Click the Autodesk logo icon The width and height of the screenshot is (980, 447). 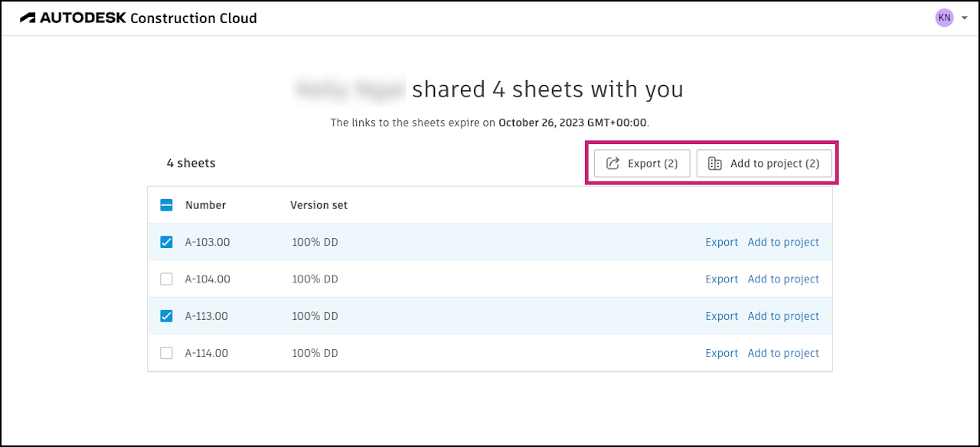point(27,18)
